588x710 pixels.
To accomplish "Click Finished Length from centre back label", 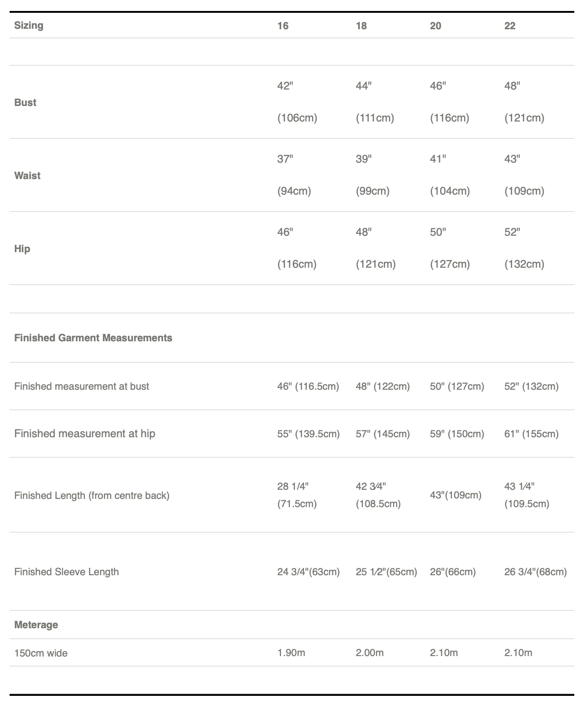I will 92,495.
